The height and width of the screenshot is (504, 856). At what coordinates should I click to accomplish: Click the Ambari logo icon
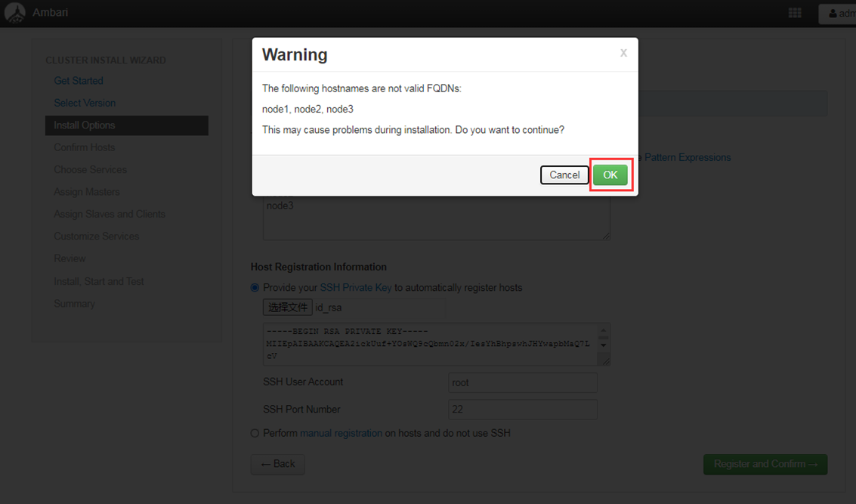(15, 13)
